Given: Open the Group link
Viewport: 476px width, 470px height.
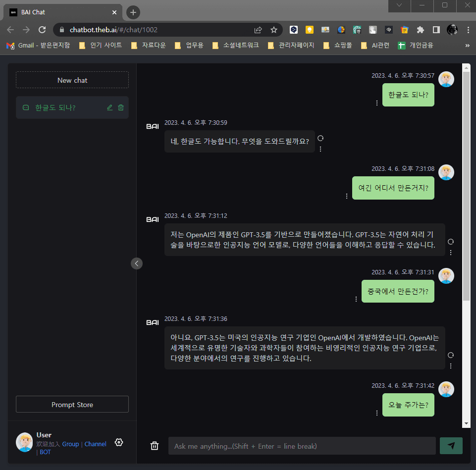Looking at the screenshot, I should pyautogui.click(x=70, y=444).
